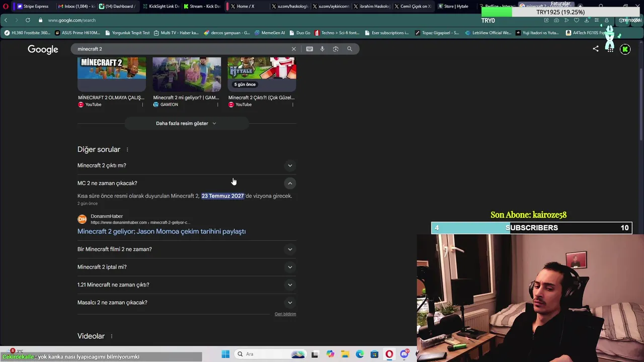Start voice search with the microphone icon
This screenshot has height=362, width=644.
tap(323, 49)
